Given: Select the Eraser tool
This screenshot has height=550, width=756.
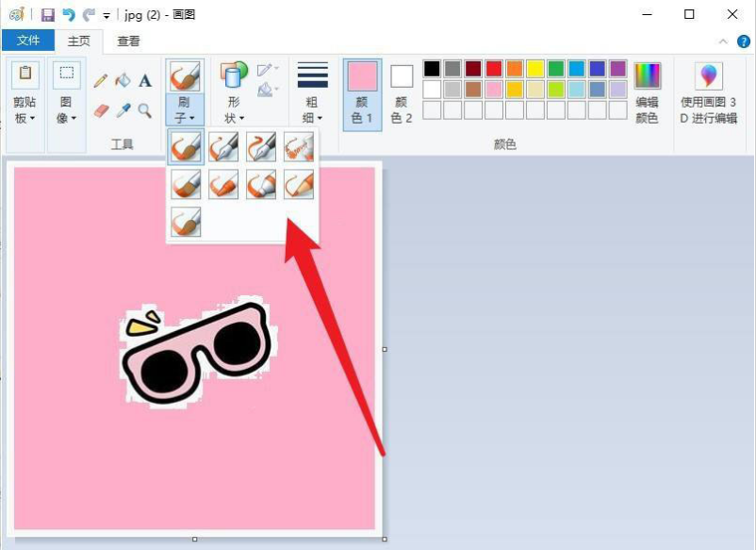Looking at the screenshot, I should (x=101, y=110).
